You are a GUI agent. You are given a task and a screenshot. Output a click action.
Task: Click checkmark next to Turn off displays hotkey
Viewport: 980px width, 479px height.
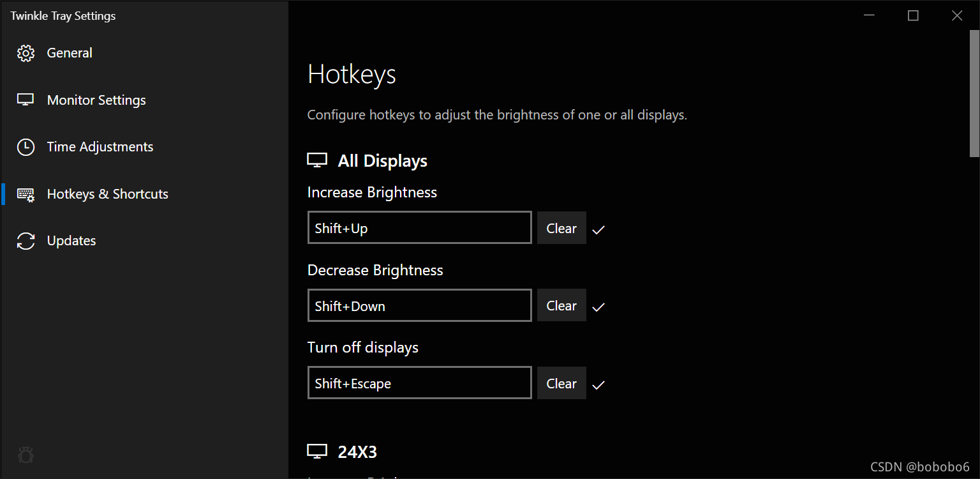click(x=598, y=384)
